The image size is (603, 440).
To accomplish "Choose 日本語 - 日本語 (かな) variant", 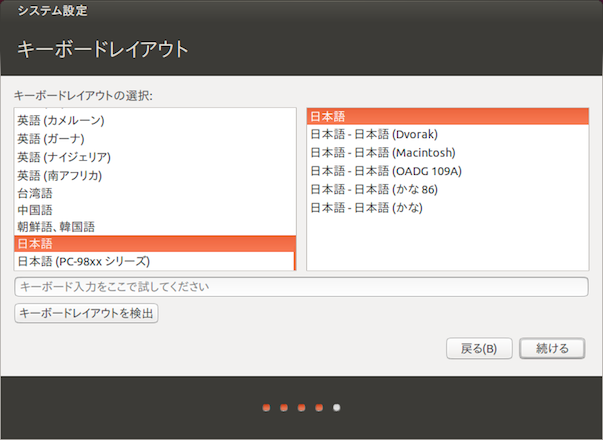I will [366, 207].
